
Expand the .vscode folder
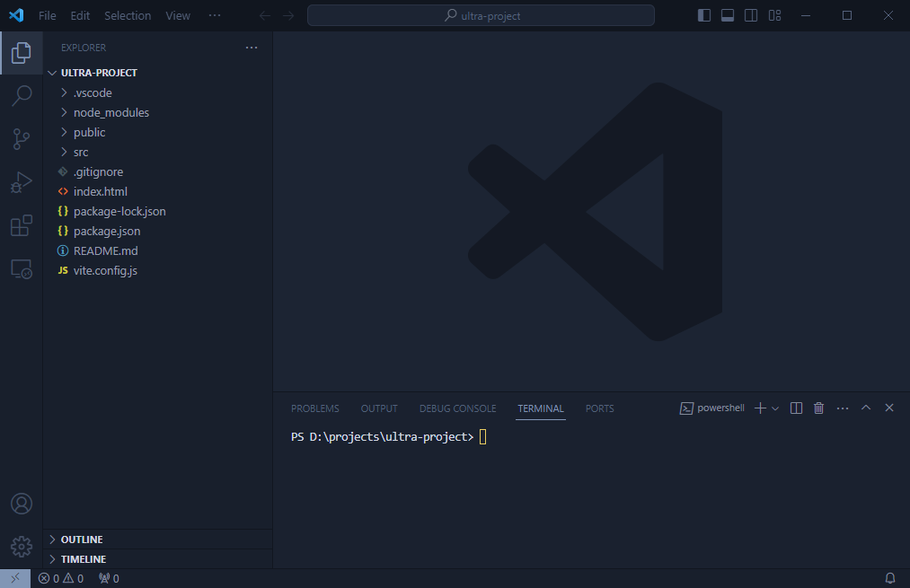[x=157, y=92]
